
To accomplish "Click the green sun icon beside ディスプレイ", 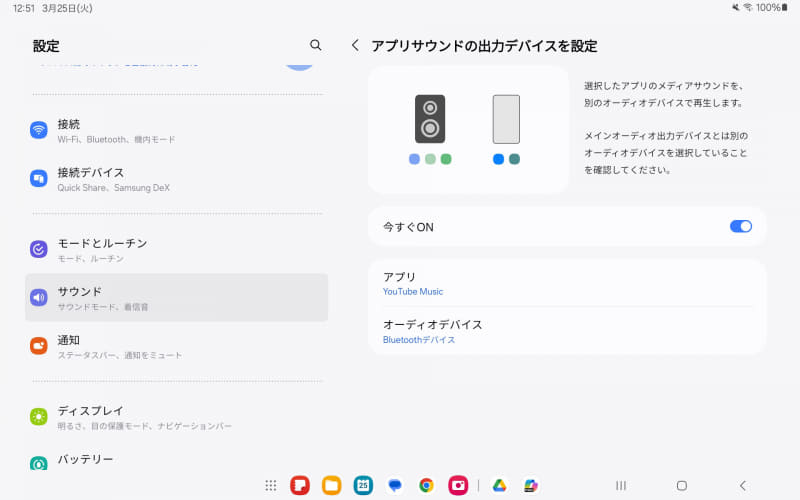I will pos(39,416).
